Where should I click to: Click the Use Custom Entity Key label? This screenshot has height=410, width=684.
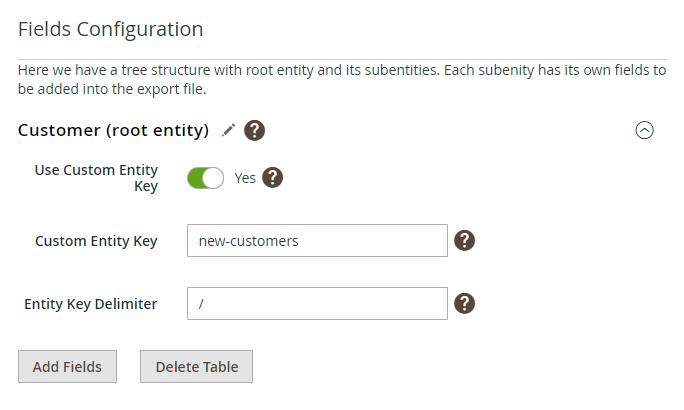click(96, 178)
